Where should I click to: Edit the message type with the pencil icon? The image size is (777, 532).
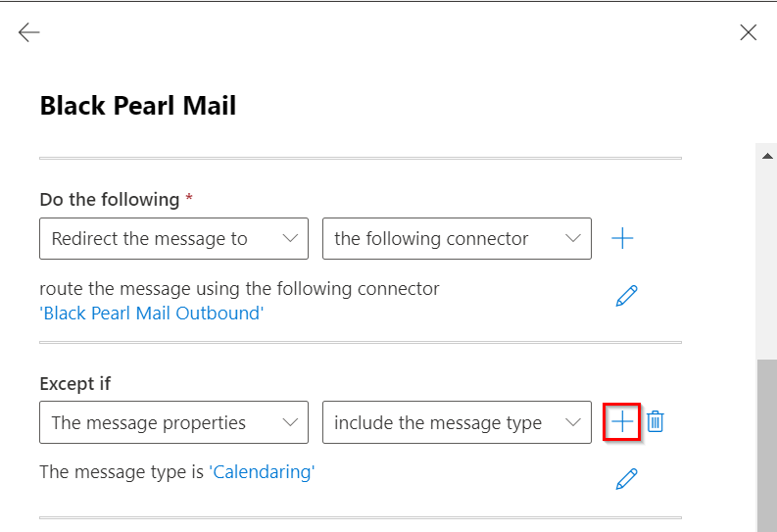[x=626, y=478]
